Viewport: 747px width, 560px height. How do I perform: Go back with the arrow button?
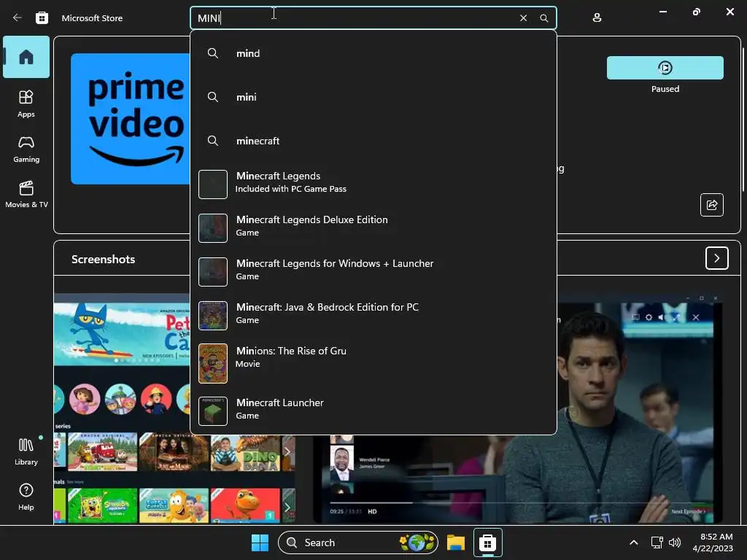(x=18, y=17)
